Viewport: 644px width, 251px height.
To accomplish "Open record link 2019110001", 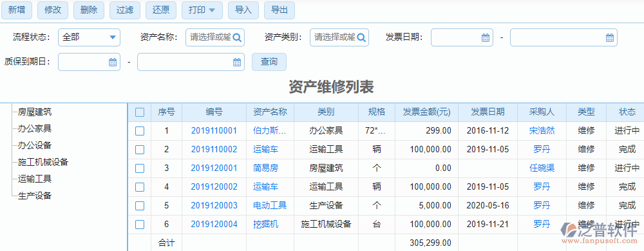I will (214, 131).
